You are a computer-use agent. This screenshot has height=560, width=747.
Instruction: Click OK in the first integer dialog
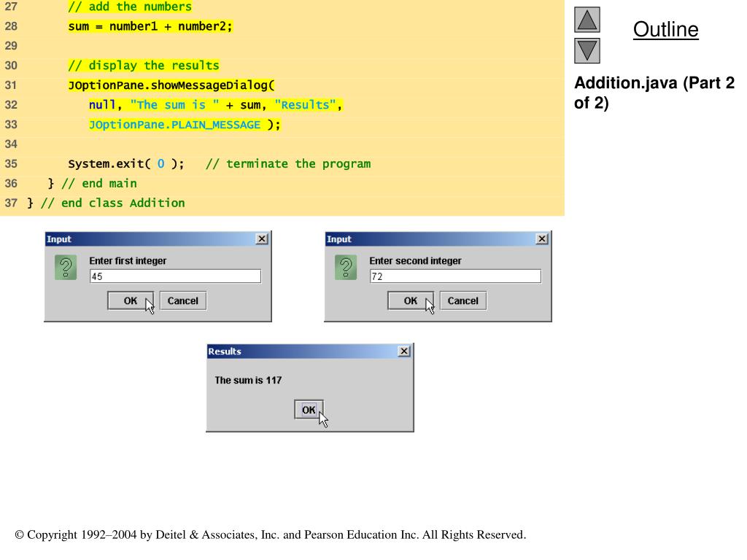tap(131, 301)
